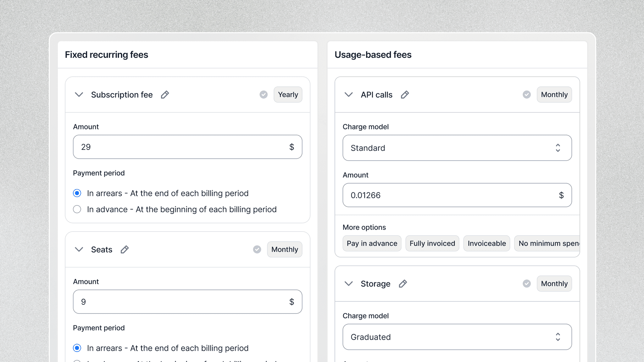
Task: Click pencil icon next to Subscription fee
Action: tap(165, 95)
